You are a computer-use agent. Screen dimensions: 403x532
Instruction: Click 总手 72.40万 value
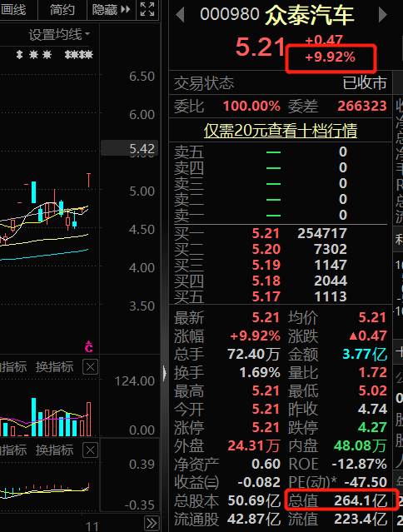click(253, 355)
